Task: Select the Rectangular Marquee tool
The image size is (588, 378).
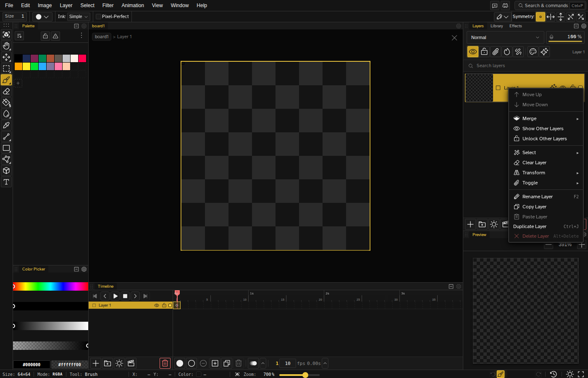Action: tap(6, 68)
